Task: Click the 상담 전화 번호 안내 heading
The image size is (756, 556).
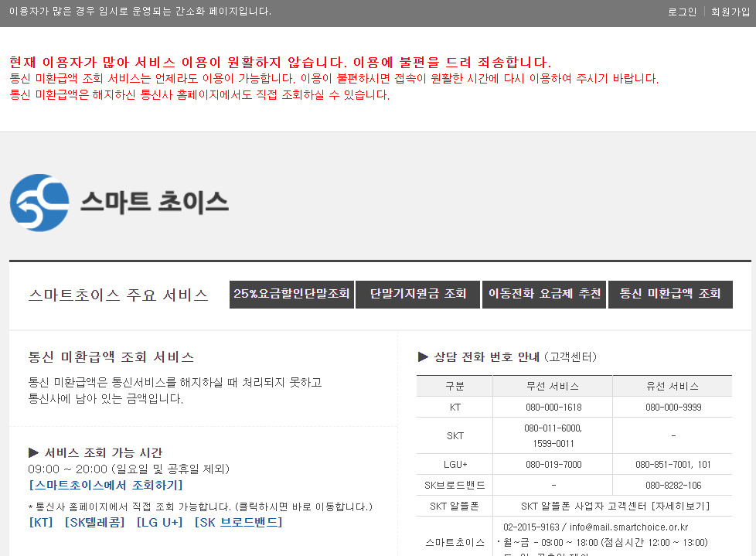Action: (x=487, y=356)
